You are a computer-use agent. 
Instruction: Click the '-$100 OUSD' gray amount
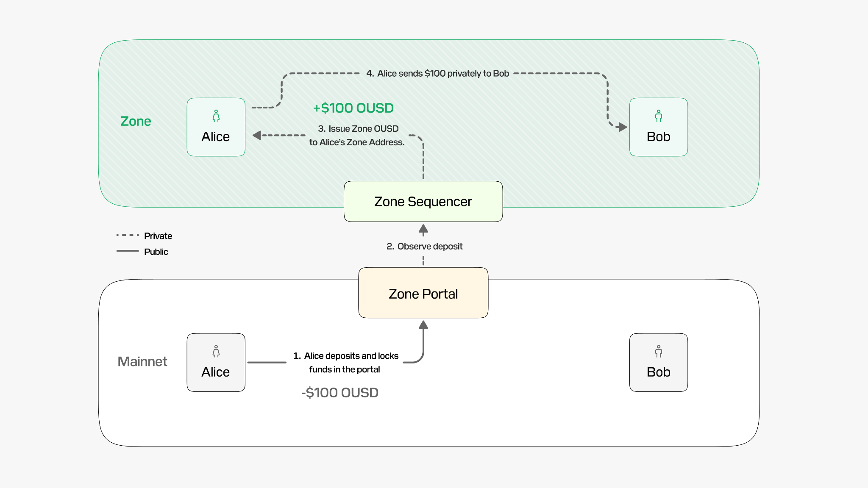pos(340,393)
